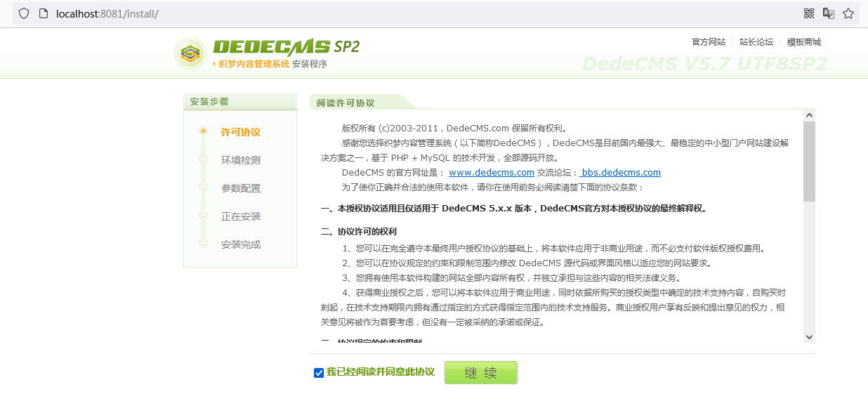Image resolution: width=868 pixels, height=420 pixels.
Task: Click the address bar URL localhost:8081/install/
Action: pos(107,13)
